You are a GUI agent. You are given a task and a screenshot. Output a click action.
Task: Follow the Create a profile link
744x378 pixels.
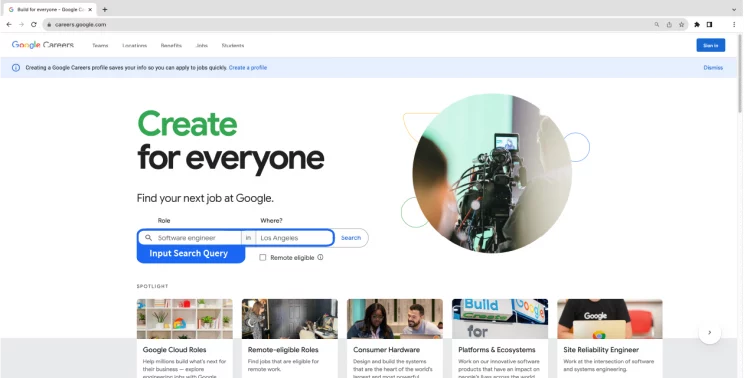pos(248,68)
